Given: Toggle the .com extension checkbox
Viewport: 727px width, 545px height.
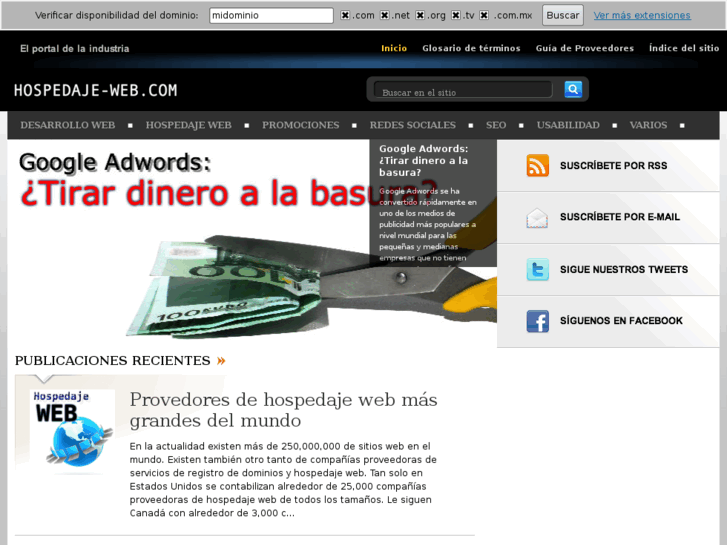Looking at the screenshot, I should click(345, 15).
